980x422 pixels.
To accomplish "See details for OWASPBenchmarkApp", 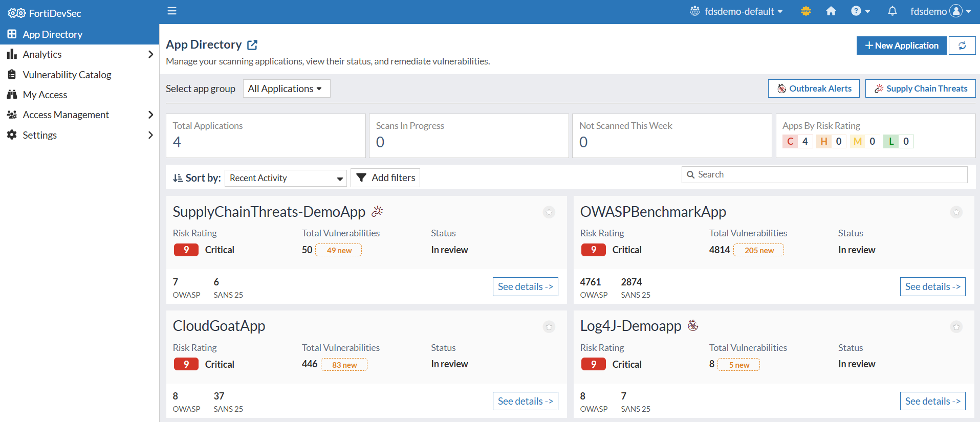I will tap(933, 287).
